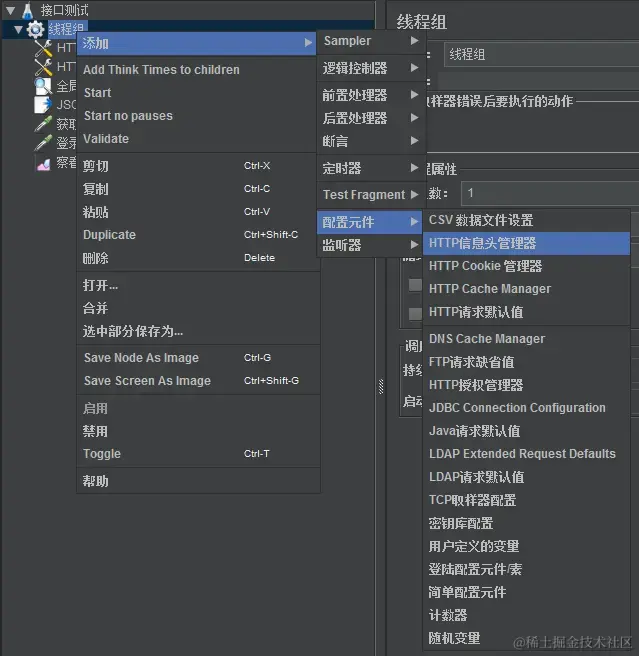Screen dimensions: 639x656
Task: Collapse the 接口测试 test plan node
Action: (10, 10)
